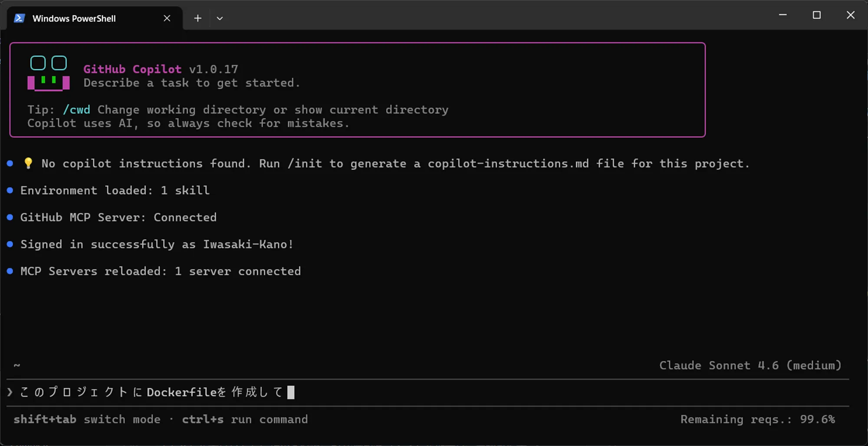The height and width of the screenshot is (446, 868).
Task: Close the Windows PowerShell tab
Action: tap(167, 18)
